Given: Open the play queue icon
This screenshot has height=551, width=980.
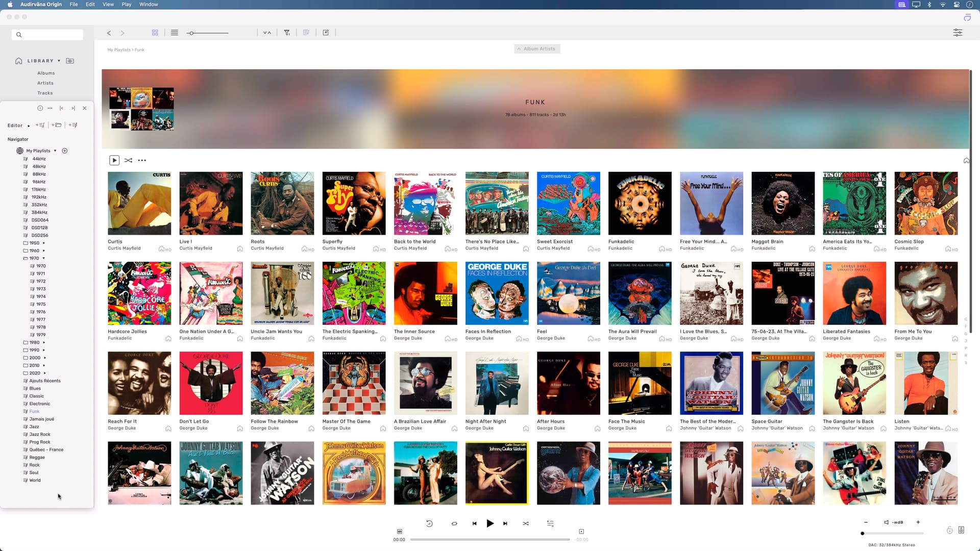Looking at the screenshot, I should point(550,523).
